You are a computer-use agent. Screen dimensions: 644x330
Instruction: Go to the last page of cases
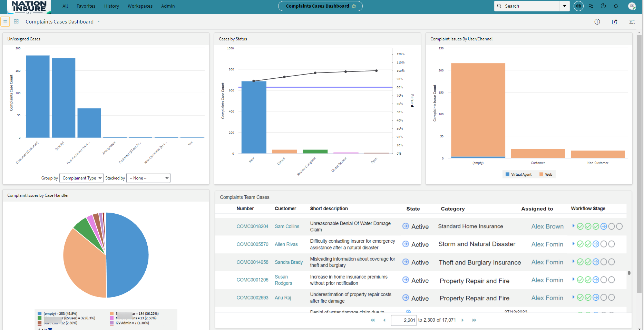coord(474,320)
